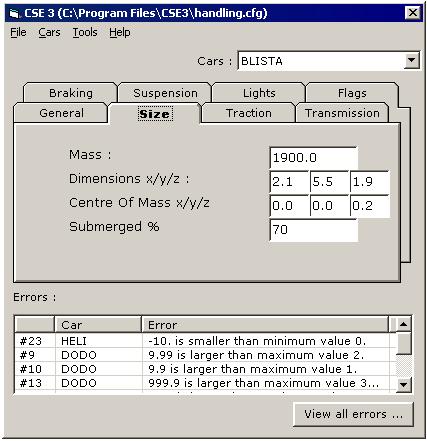Image resolution: width=427 pixels, height=441 pixels.
Task: Click the View all errors button
Action: [x=353, y=414]
